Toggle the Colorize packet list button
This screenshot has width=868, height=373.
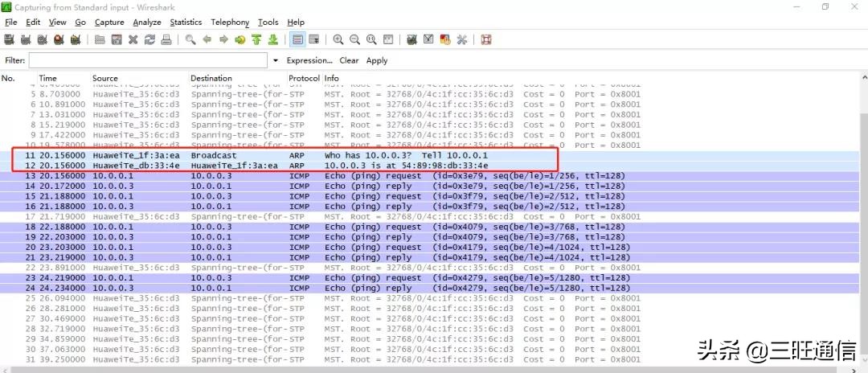click(x=297, y=39)
